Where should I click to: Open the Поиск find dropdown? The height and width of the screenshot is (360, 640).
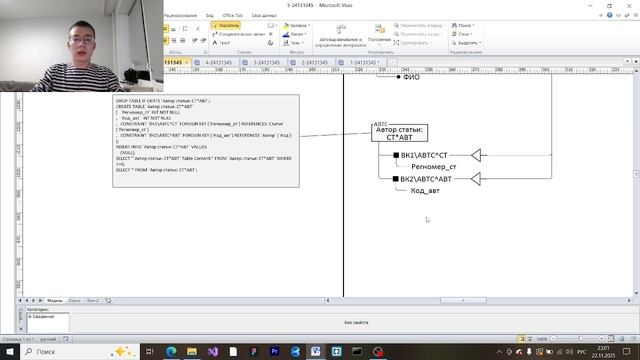(463, 25)
